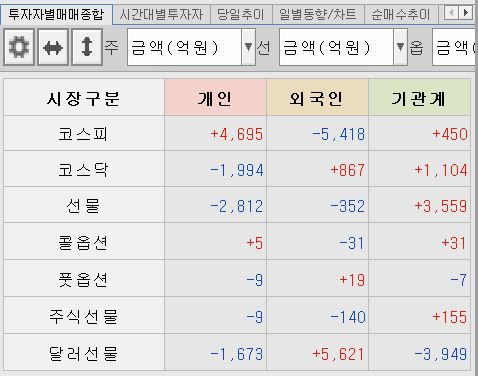This screenshot has width=478, height=376.
Task: Select the 코스피 row label
Action: click(x=83, y=134)
